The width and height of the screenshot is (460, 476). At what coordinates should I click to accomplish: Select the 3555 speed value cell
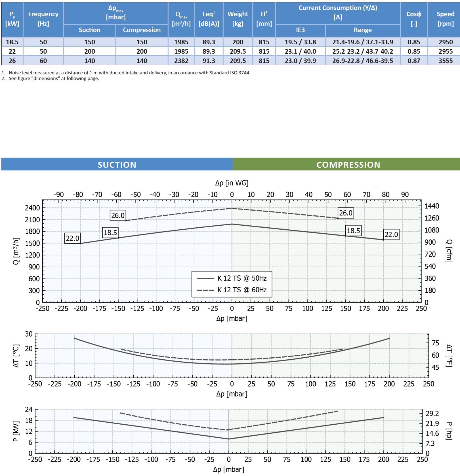445,61
